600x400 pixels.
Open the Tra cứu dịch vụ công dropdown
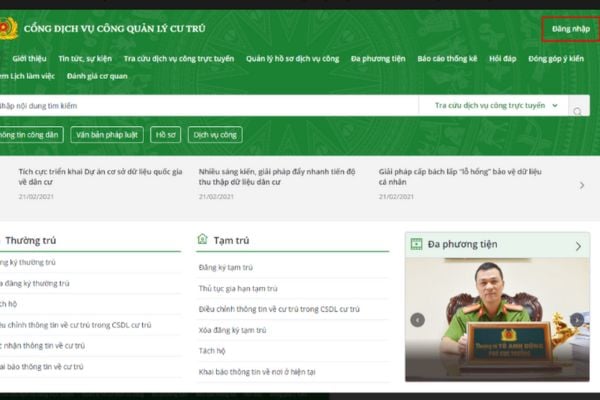coord(496,105)
